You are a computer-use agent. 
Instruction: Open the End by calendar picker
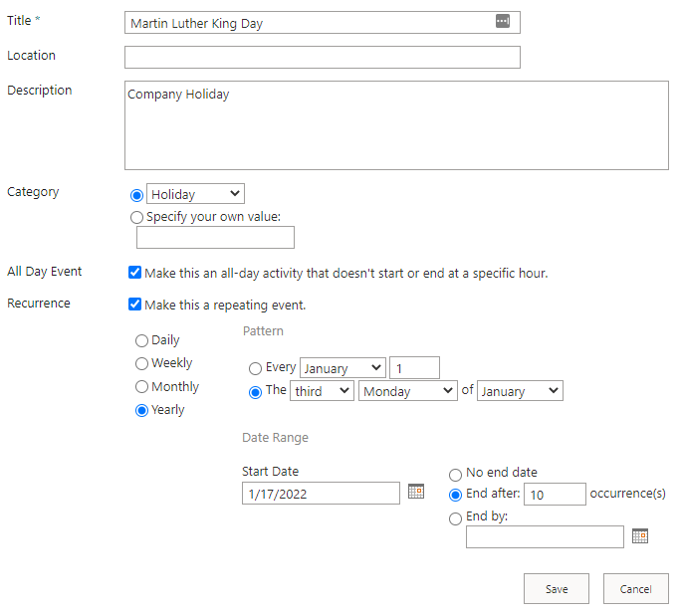point(640,535)
